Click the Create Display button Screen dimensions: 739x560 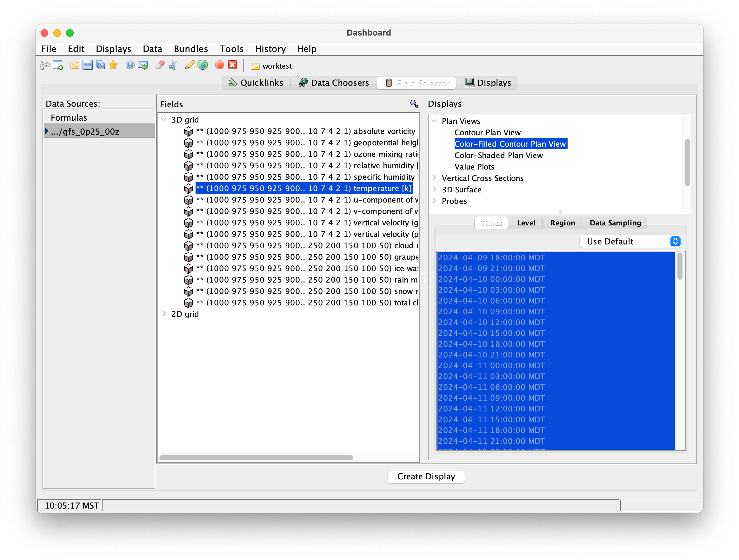click(x=426, y=476)
